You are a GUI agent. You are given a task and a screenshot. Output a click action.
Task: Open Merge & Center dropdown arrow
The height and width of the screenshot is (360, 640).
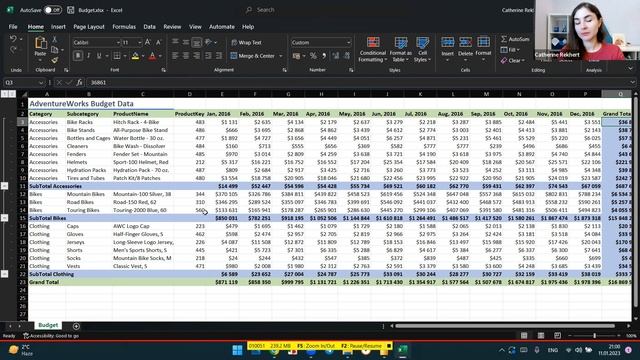tap(281, 56)
